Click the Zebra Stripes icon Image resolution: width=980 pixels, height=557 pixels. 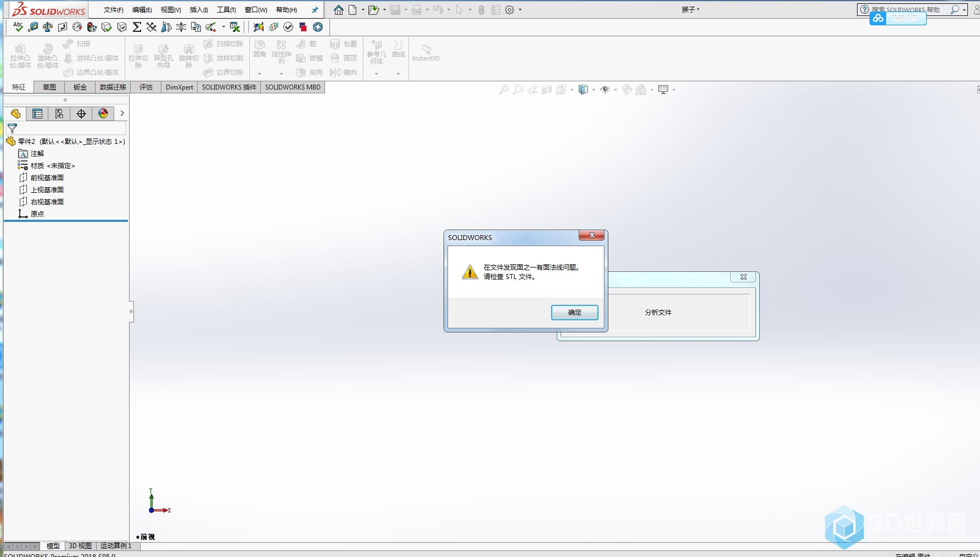(166, 27)
